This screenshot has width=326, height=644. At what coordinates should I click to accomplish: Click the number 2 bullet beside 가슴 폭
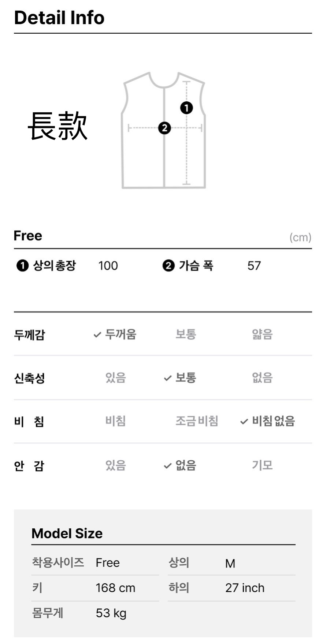point(168,266)
